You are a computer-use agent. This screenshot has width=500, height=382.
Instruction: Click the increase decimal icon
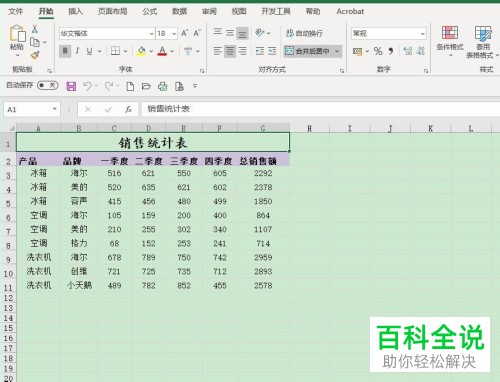pos(407,51)
